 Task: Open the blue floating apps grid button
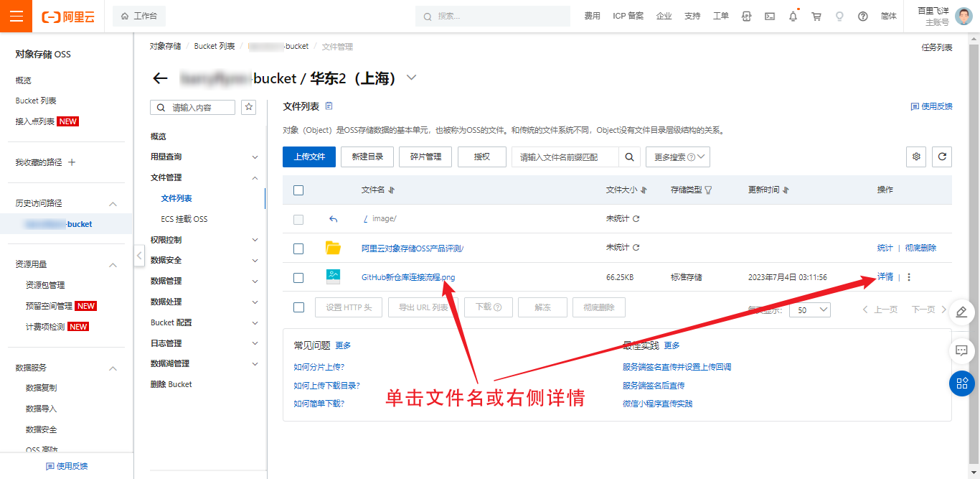pyautogui.click(x=962, y=383)
